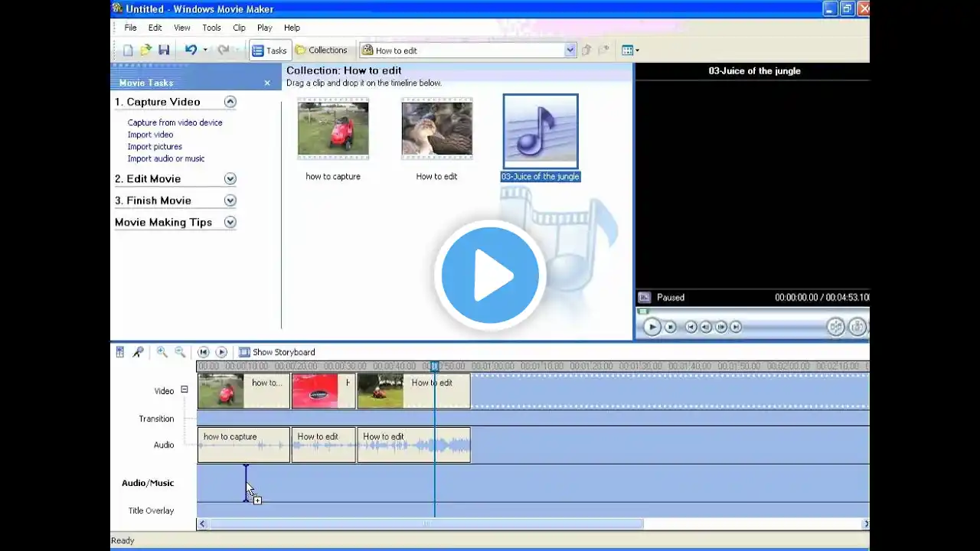Collapse the Capture Video section
The width and height of the screenshot is (980, 551).
(230, 102)
